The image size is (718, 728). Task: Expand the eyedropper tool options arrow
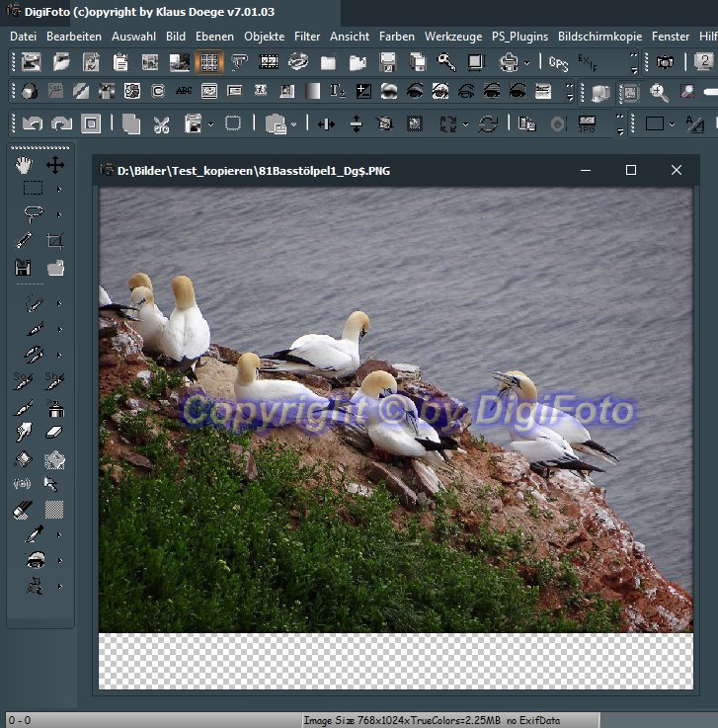(59, 534)
